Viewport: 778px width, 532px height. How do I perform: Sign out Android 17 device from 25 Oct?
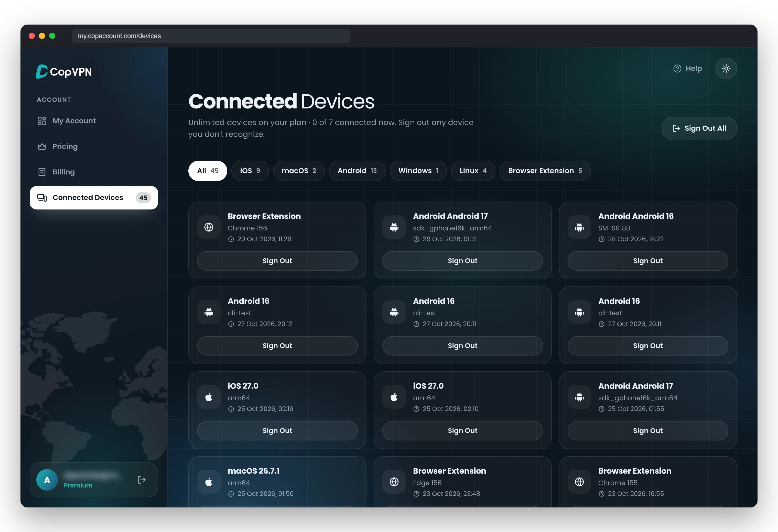click(x=647, y=431)
